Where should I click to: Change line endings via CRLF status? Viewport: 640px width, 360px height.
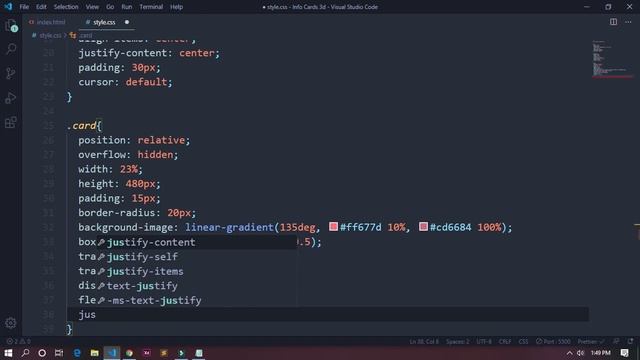coord(505,342)
